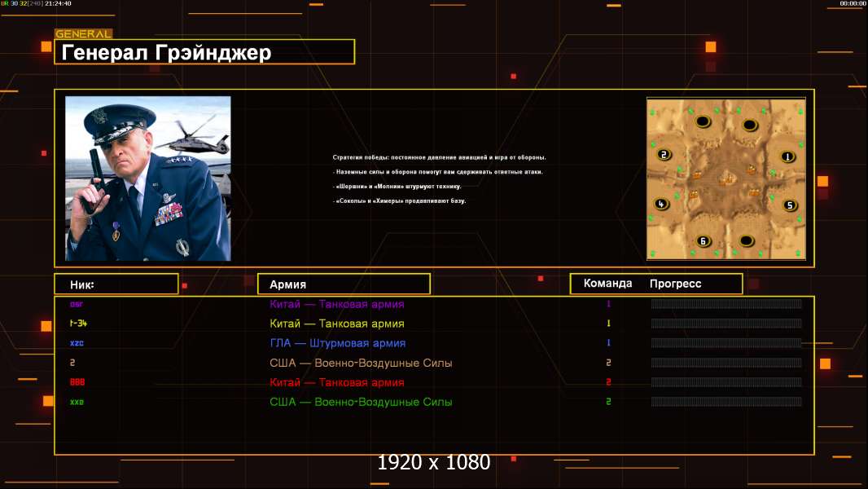Click General Granger's portrait image
Image resolution: width=868 pixels, height=489 pixels.
coord(147,178)
